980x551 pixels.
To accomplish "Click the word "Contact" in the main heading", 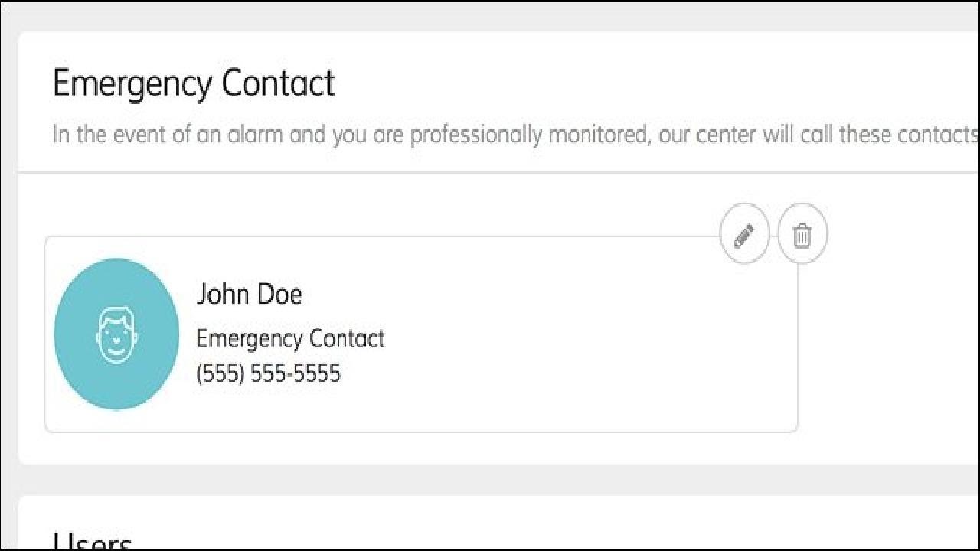I will [278, 83].
